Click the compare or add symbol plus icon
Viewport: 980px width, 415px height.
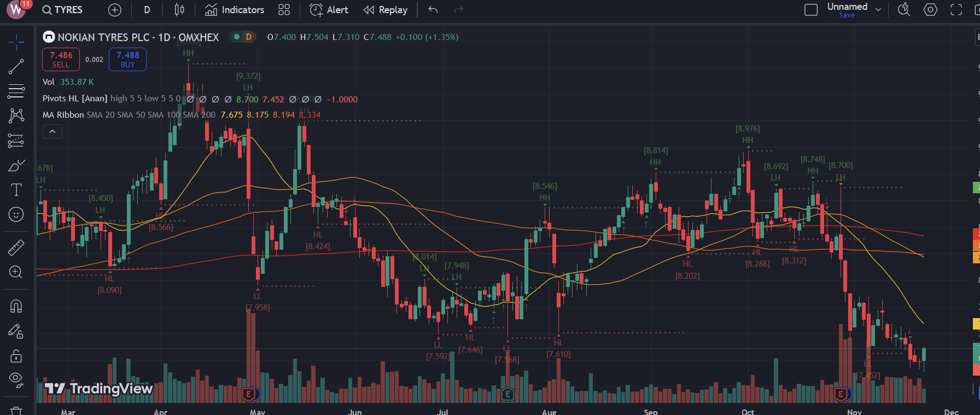click(x=114, y=10)
